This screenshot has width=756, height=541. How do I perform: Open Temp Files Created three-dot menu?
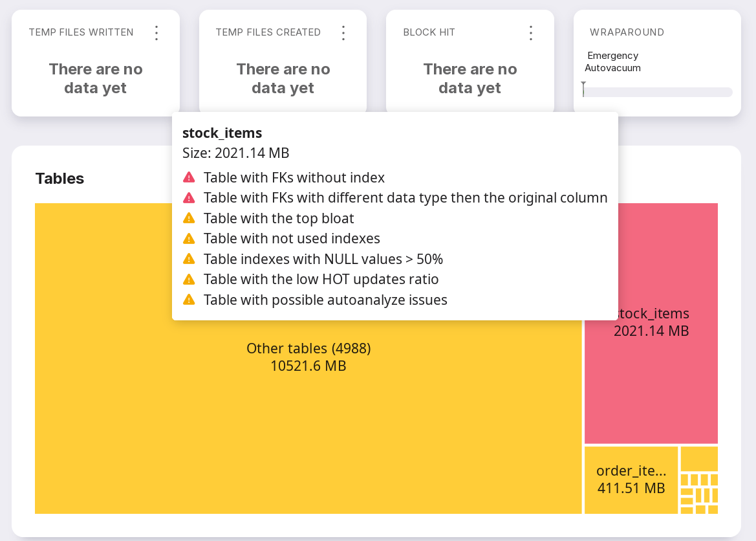click(343, 33)
